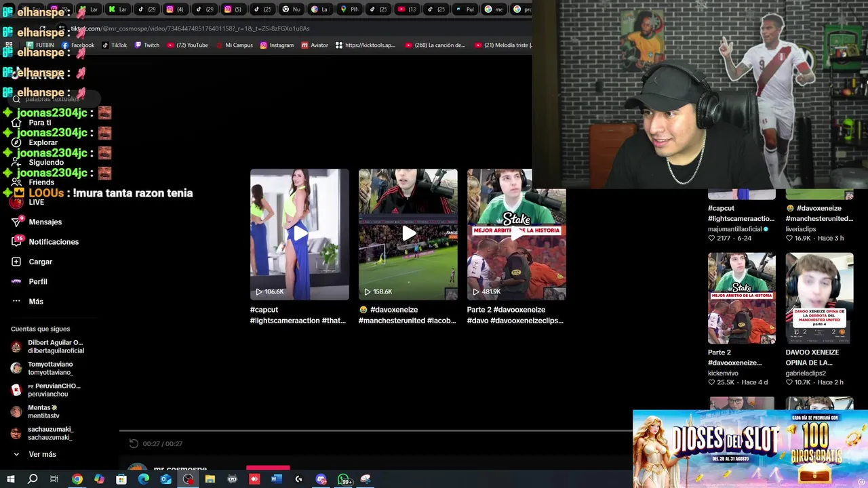
Task: Click the 16.9K likes heart icon
Action: 789,239
